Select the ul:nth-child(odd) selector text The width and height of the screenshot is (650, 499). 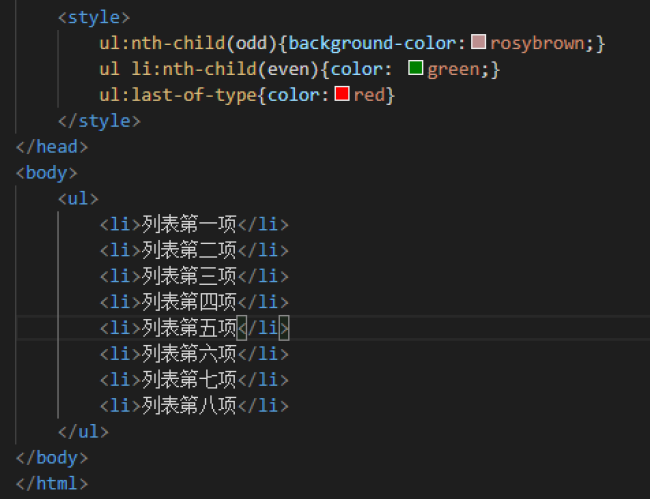click(x=188, y=43)
